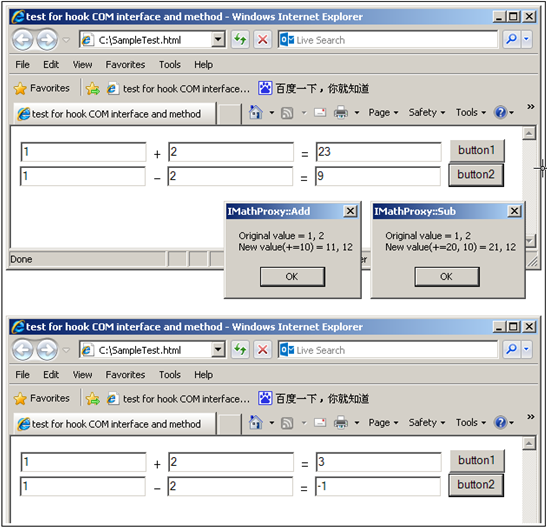Screen dimensions: 547x528
Task: Open address bar dropdown in bottom window
Action: pos(218,349)
